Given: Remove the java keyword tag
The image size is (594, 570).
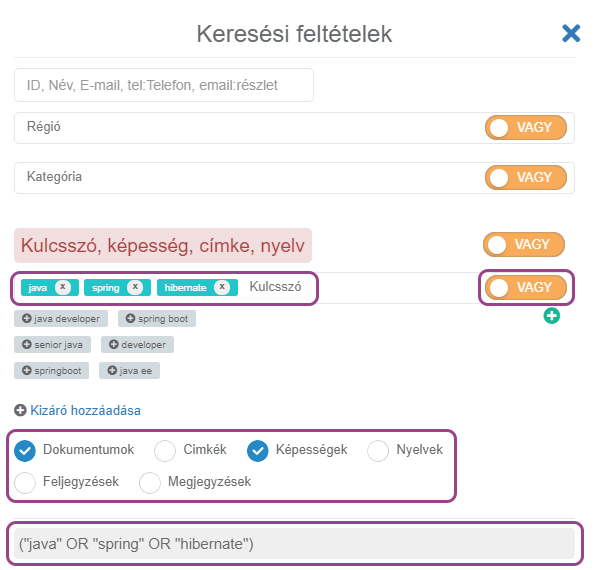Looking at the screenshot, I should pos(63,287).
